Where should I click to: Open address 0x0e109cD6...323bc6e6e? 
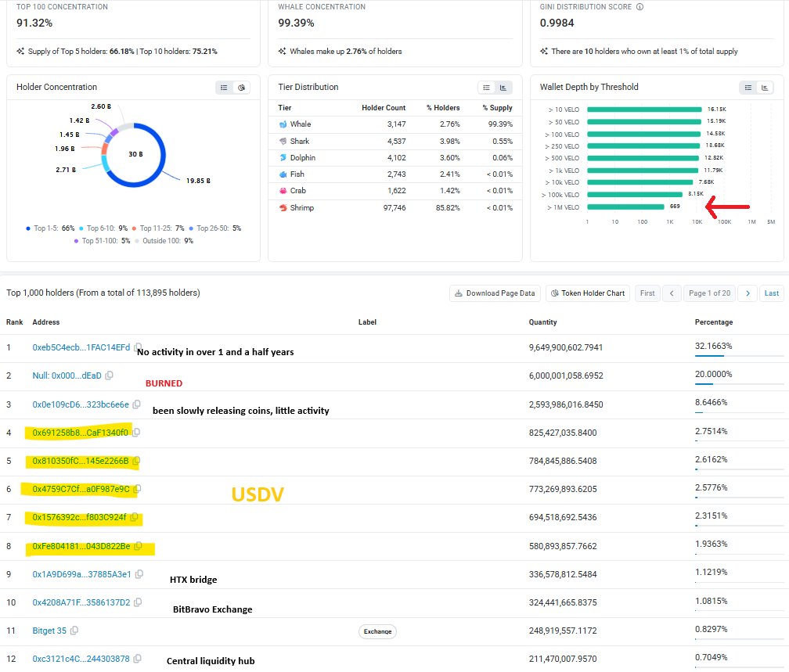point(81,404)
